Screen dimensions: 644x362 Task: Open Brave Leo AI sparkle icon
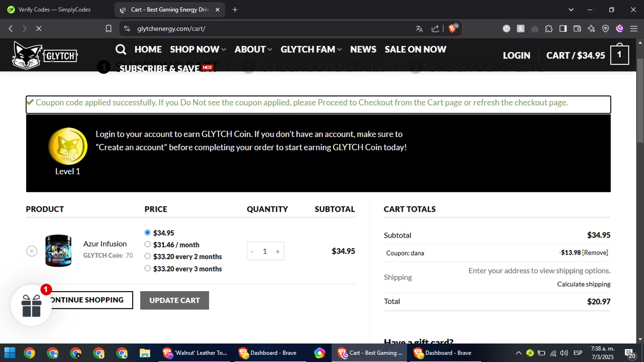(591, 29)
